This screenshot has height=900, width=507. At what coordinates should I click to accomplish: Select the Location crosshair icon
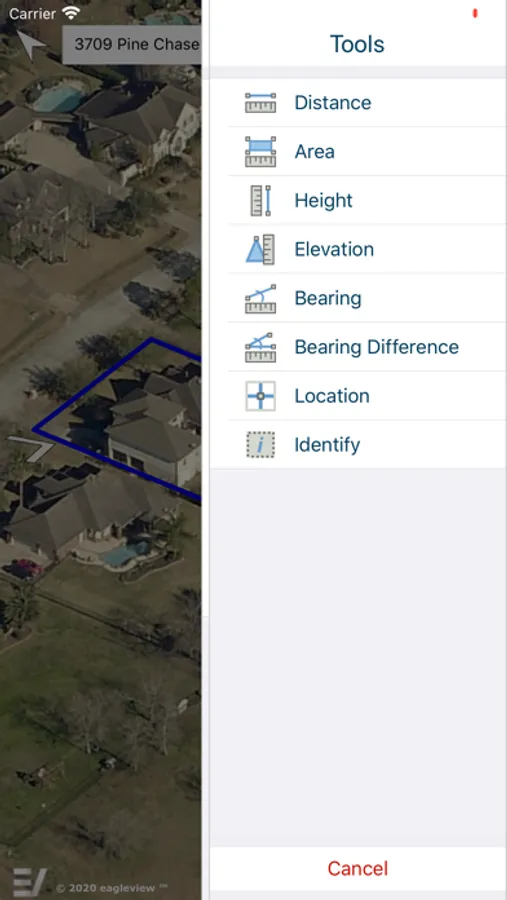(x=260, y=396)
